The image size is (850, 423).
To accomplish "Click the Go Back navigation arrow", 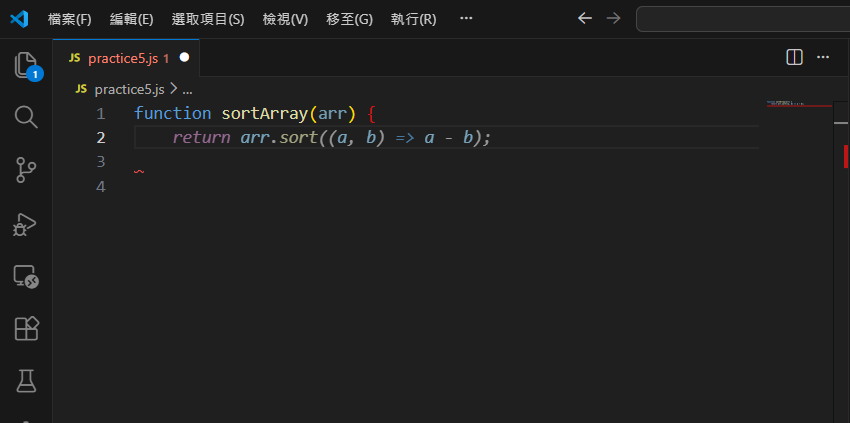I will pyautogui.click(x=585, y=19).
